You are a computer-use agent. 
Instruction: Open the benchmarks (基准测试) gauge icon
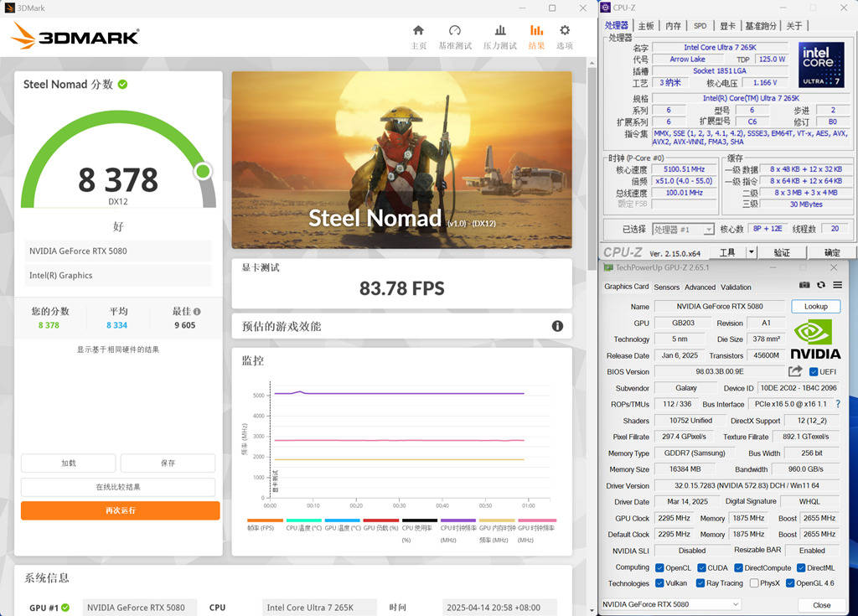[455, 30]
